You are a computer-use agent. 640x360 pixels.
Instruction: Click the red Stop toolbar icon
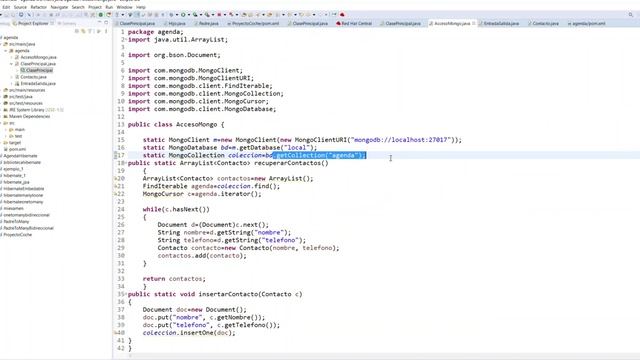pos(219,15)
